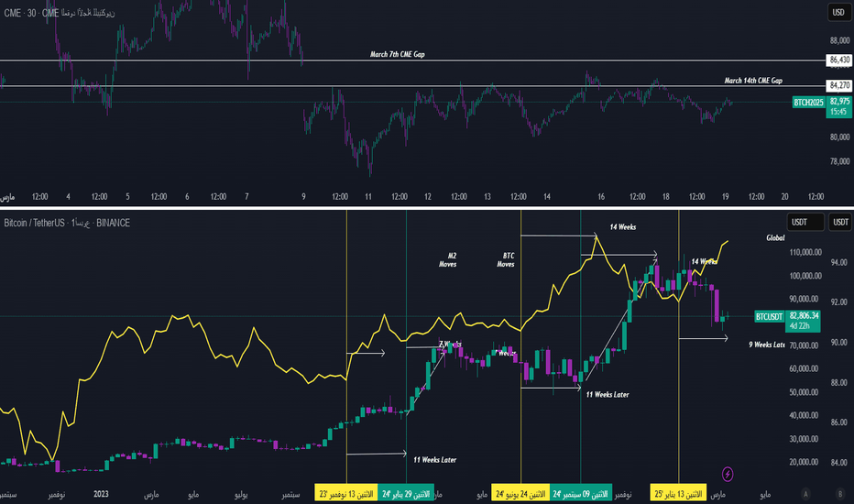The image size is (854, 504).
Task: Click the teal 29 January '24 date marker
Action: [x=408, y=494]
